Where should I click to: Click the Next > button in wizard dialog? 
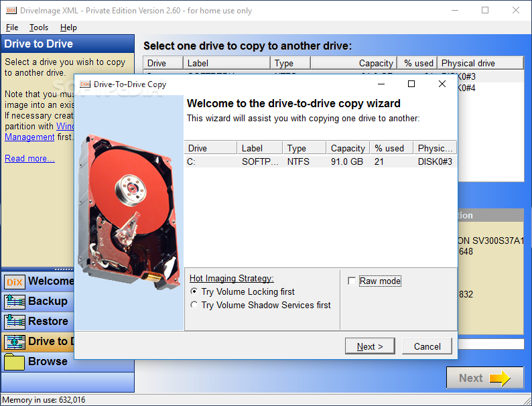point(370,346)
